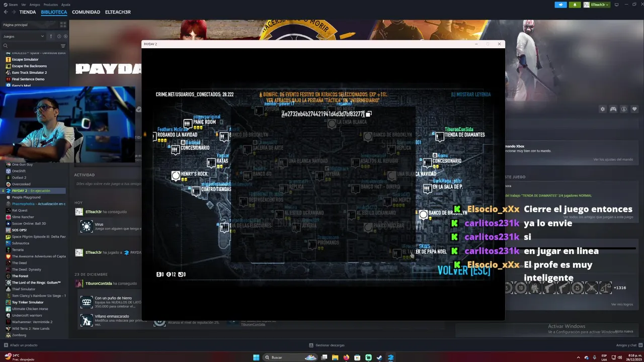The height and width of the screenshot is (362, 644).
Task: Select Overcooked in the library list
Action: point(21,184)
